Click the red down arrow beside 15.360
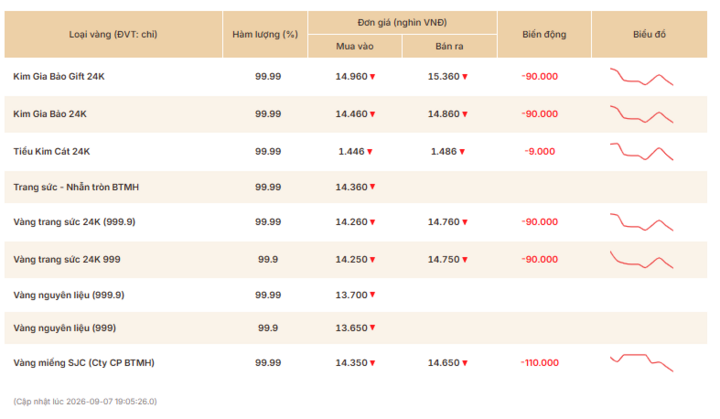 [x=465, y=77]
